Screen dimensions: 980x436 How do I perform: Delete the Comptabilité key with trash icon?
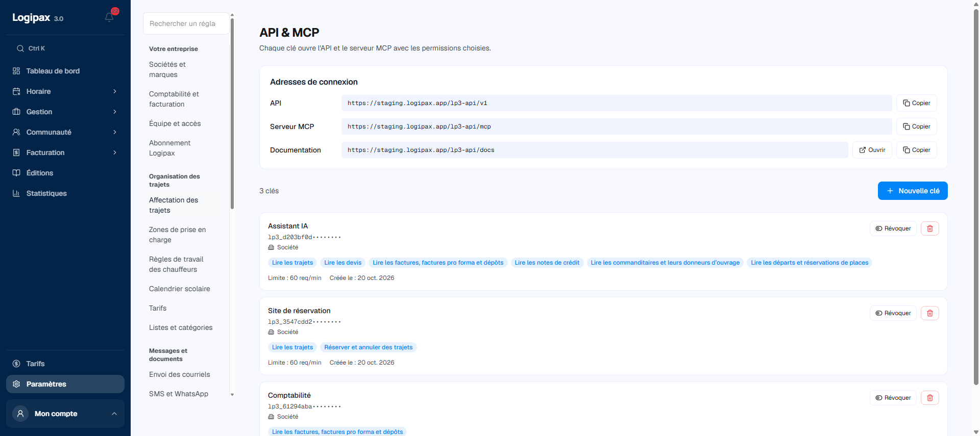(x=929, y=398)
